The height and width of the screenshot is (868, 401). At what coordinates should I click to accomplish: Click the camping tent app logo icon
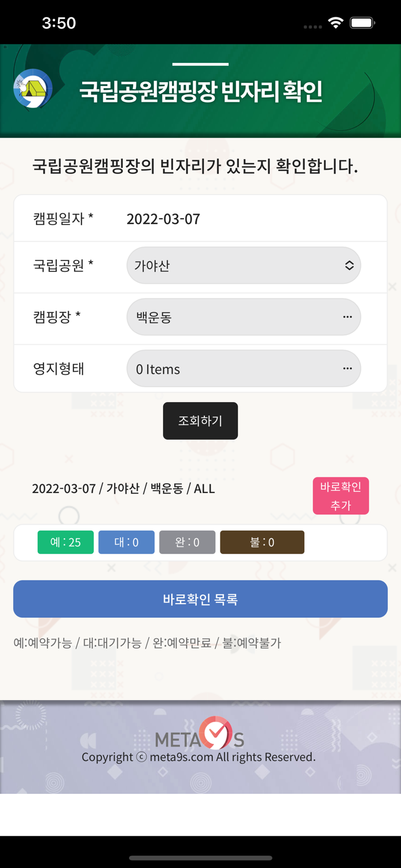coord(32,88)
